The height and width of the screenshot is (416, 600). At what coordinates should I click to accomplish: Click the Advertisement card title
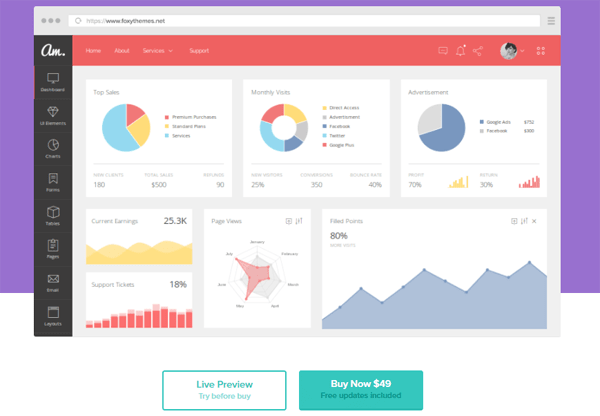coord(428,92)
